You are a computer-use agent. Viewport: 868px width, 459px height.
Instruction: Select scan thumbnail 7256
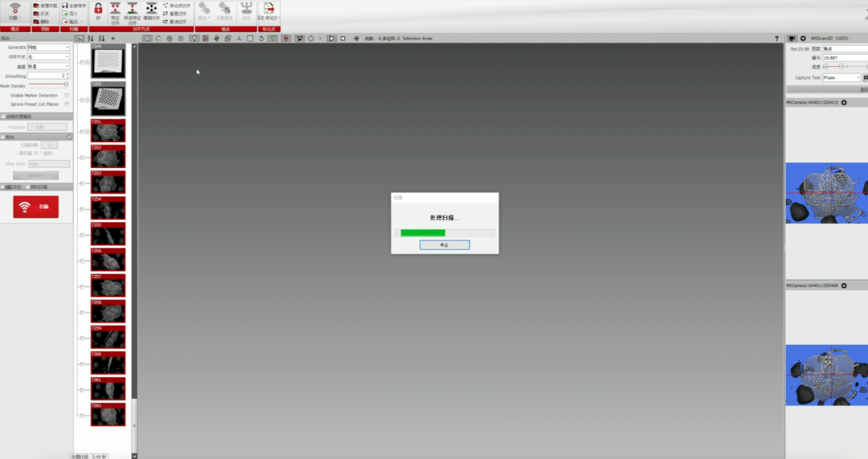pyautogui.click(x=108, y=260)
